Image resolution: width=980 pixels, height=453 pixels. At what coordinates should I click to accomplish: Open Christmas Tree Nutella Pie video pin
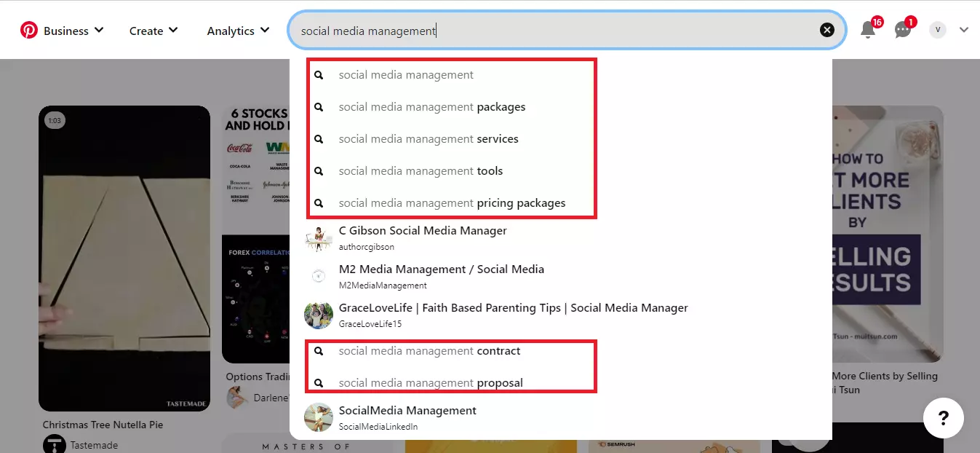point(124,259)
